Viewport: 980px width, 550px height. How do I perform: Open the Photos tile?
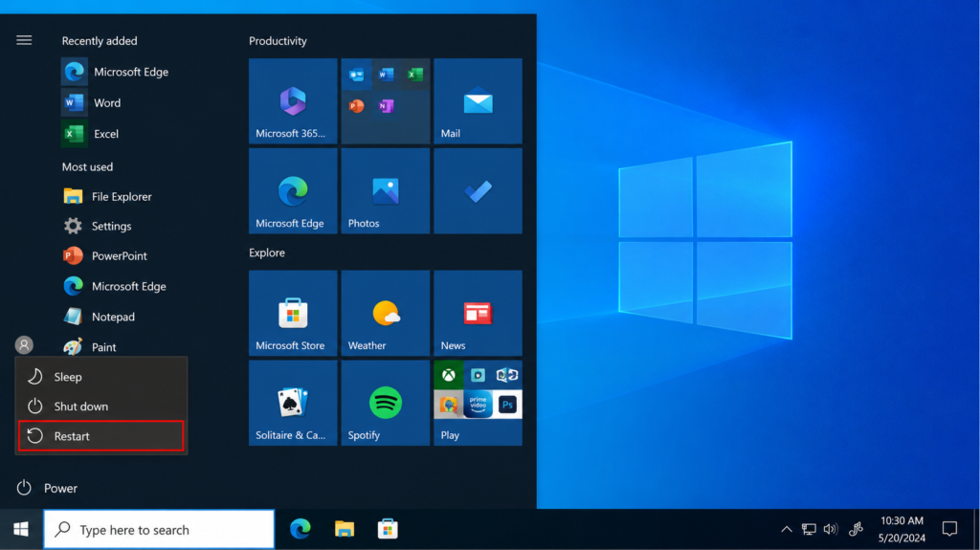[386, 191]
